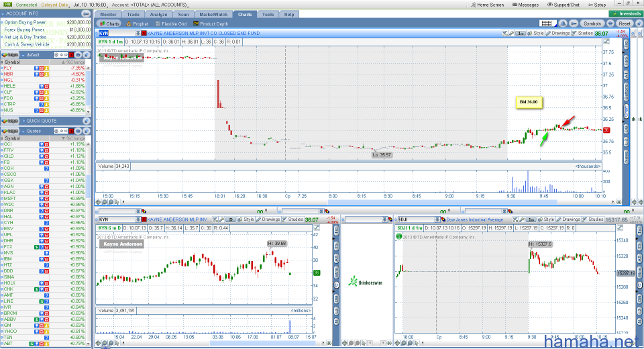Click the L2 side button on main chart
The height and width of the screenshot is (349, 644).
click(627, 142)
